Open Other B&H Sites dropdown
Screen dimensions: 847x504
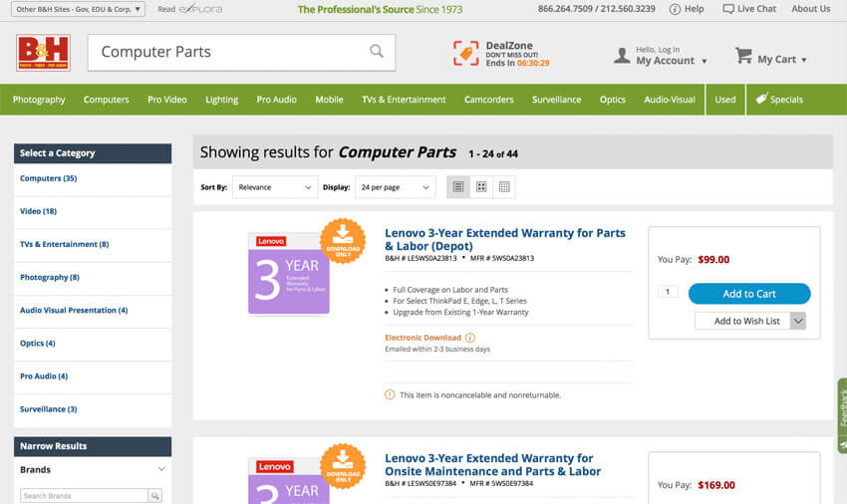tap(78, 9)
